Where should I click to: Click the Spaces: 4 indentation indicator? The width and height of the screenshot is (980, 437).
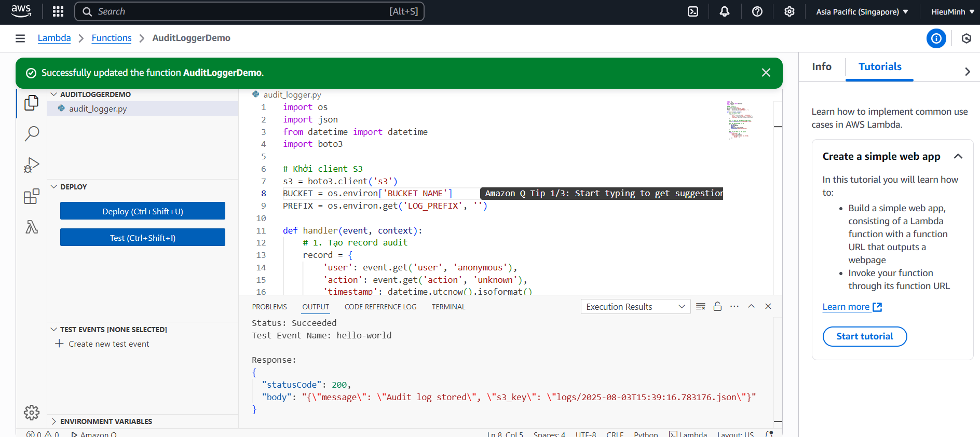pyautogui.click(x=549, y=434)
